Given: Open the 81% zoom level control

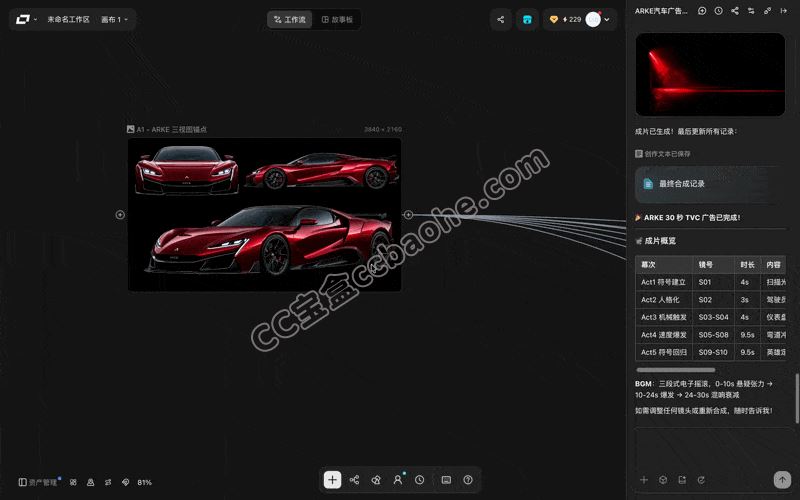Looking at the screenshot, I should (x=144, y=482).
